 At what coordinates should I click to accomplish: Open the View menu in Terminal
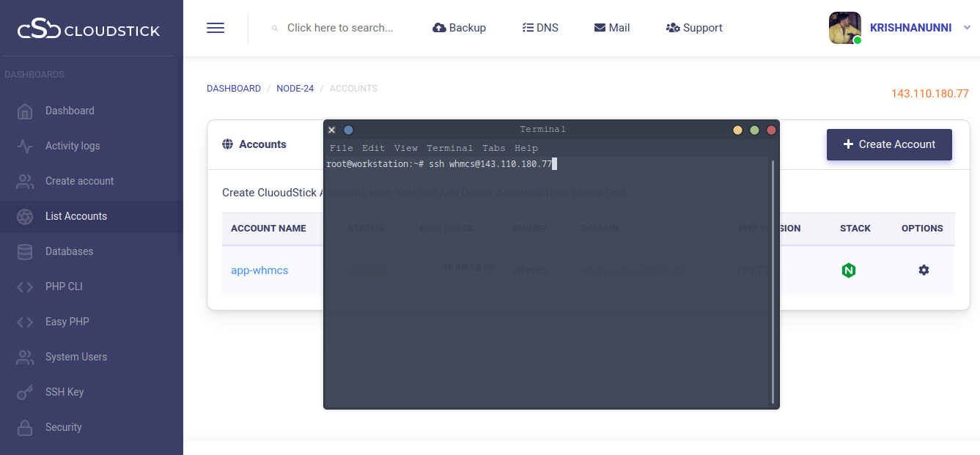(x=405, y=148)
